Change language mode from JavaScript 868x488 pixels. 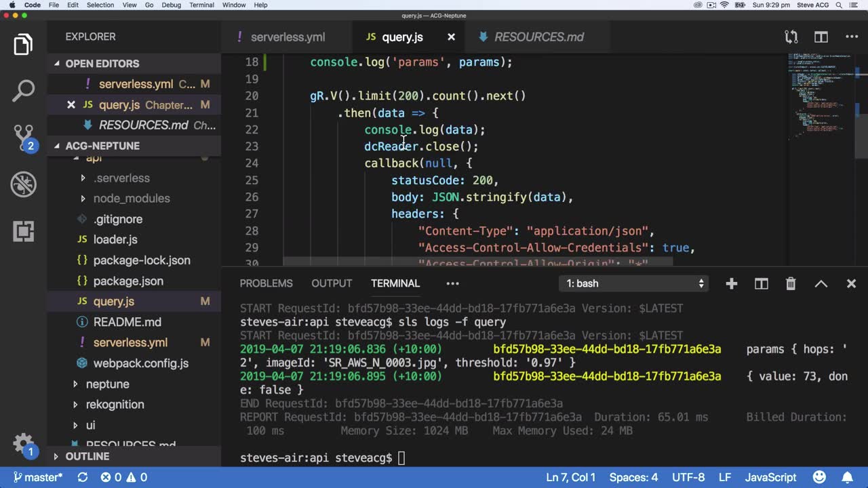(x=770, y=477)
